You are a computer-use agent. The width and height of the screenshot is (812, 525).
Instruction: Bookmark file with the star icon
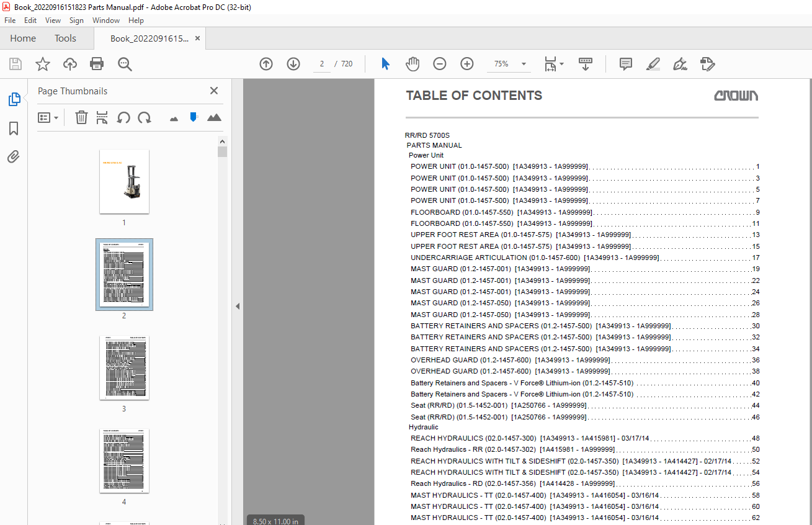[x=43, y=64]
